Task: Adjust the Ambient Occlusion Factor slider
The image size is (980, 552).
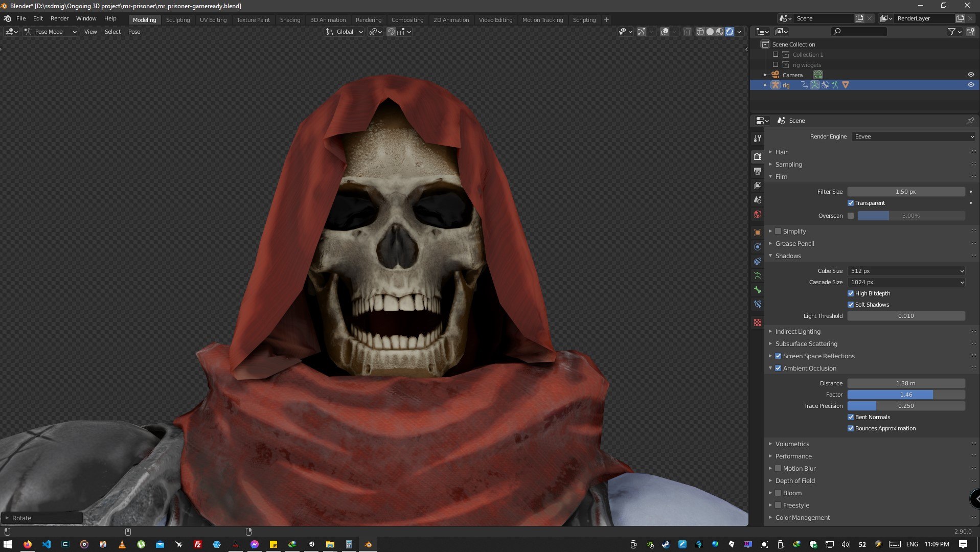Action: pyautogui.click(x=906, y=395)
